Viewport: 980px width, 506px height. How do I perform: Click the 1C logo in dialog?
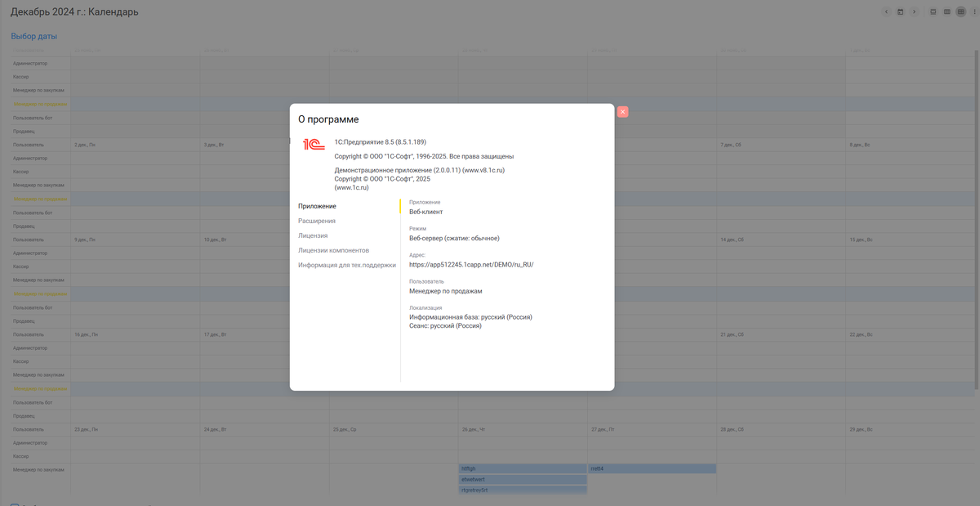click(314, 144)
